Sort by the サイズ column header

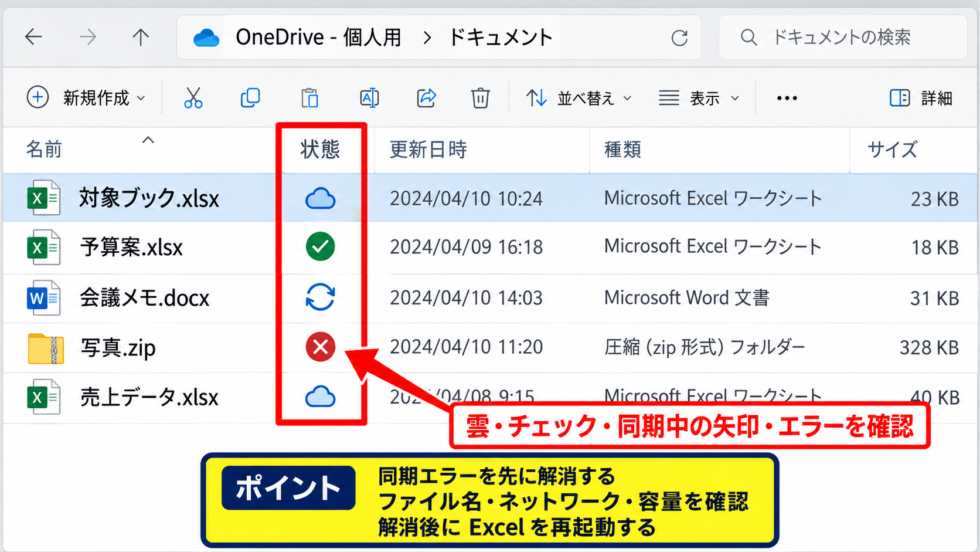point(892,150)
